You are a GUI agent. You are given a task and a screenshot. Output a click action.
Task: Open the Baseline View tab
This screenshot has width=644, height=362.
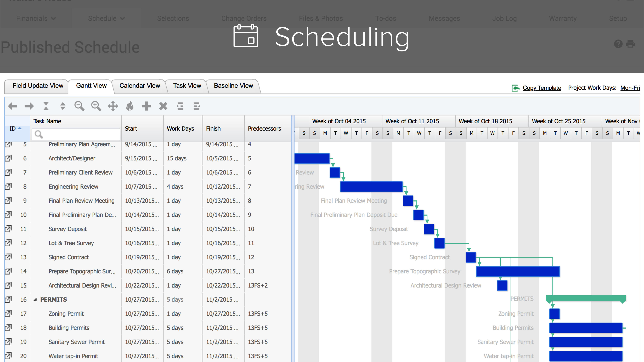click(x=233, y=86)
